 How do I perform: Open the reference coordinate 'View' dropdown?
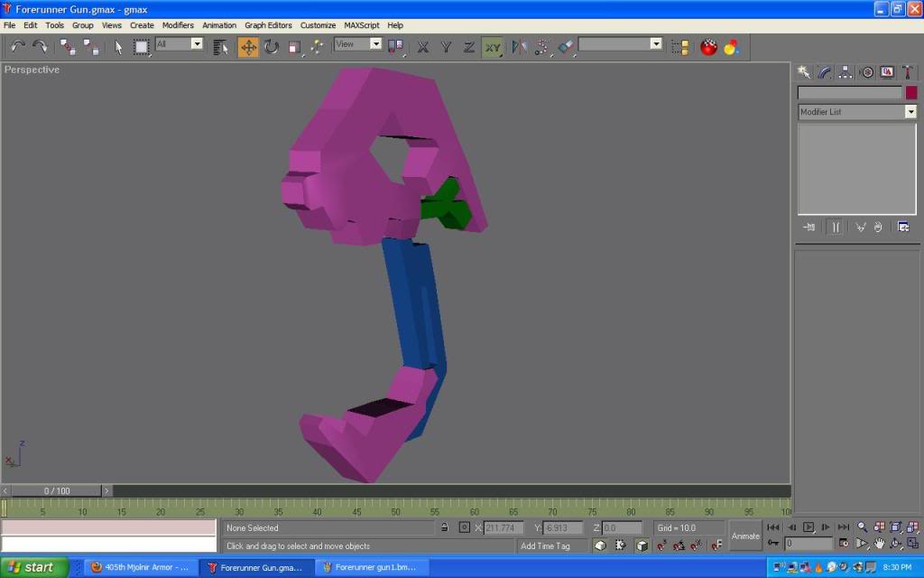click(x=375, y=44)
